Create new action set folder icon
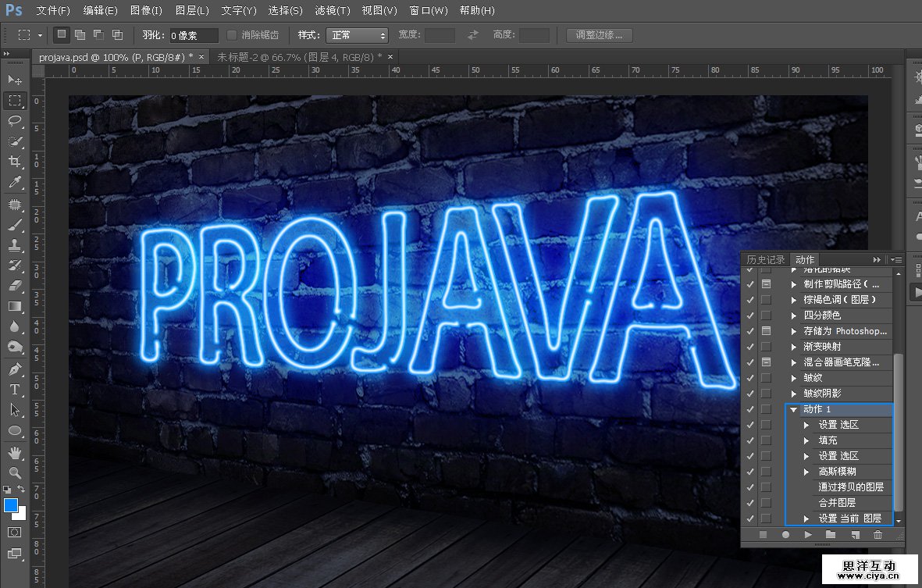922x588 pixels. 831,535
